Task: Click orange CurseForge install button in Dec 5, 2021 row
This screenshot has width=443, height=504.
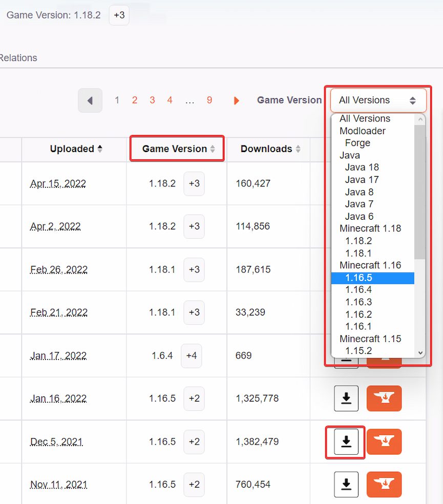Action: tap(384, 442)
